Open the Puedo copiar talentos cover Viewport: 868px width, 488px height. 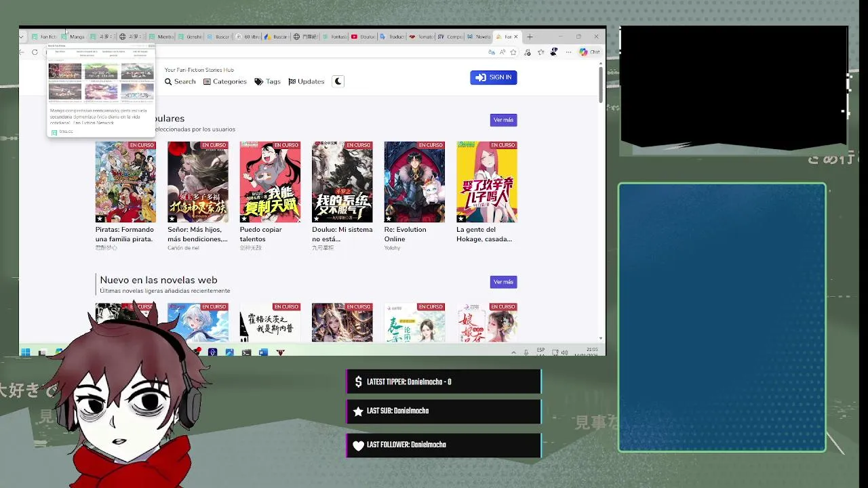click(x=270, y=182)
